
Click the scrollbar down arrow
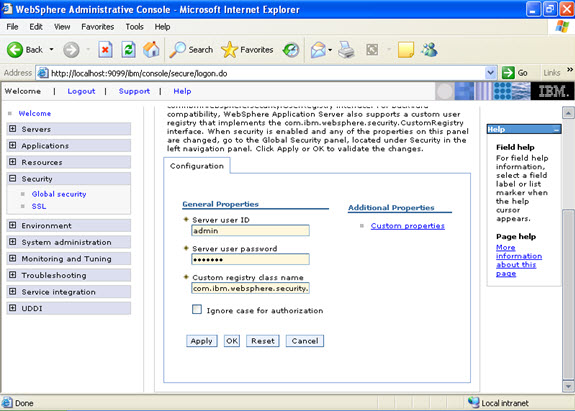point(568,386)
